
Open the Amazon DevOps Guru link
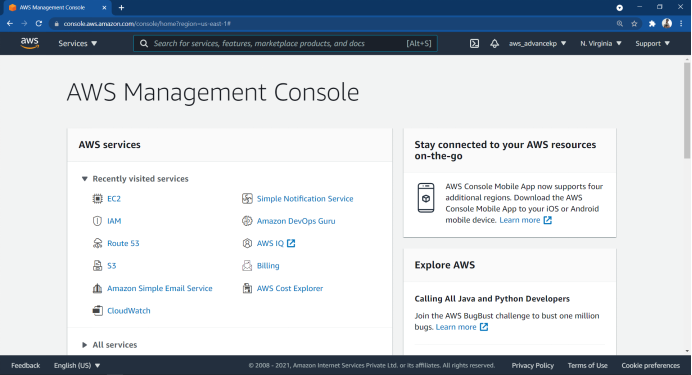coord(296,221)
